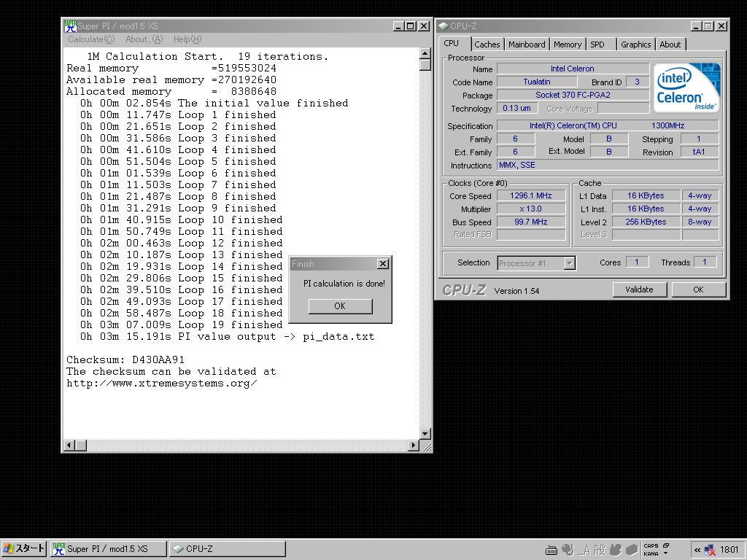The width and height of the screenshot is (747, 560).
Task: Minimize the Super PI window
Action: (x=398, y=26)
